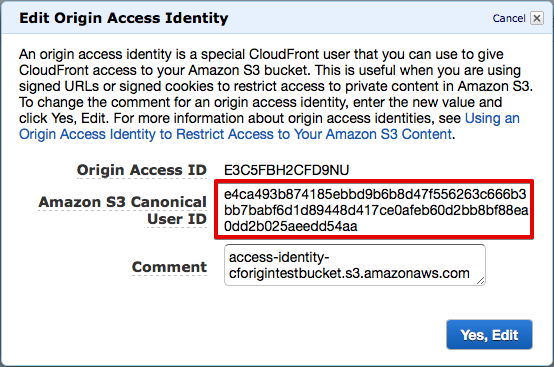Close the dialog with the X icon
Viewport: 554px width, 367px height.
pos(536,18)
